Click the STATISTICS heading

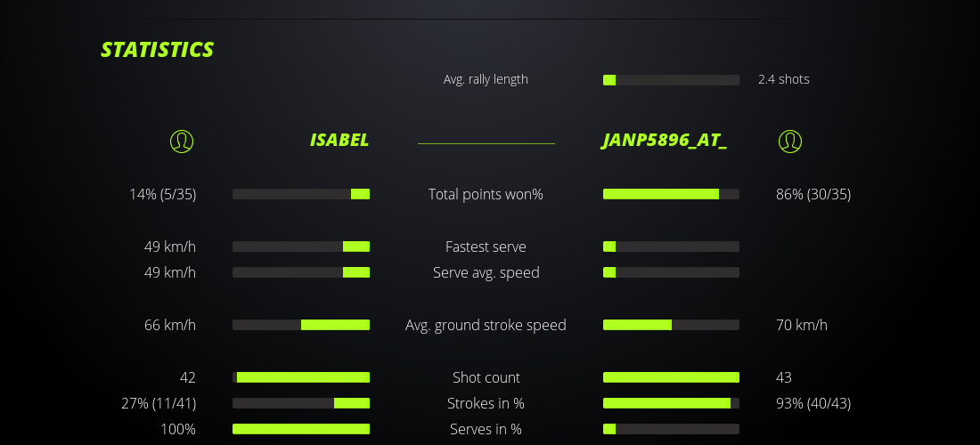click(158, 50)
